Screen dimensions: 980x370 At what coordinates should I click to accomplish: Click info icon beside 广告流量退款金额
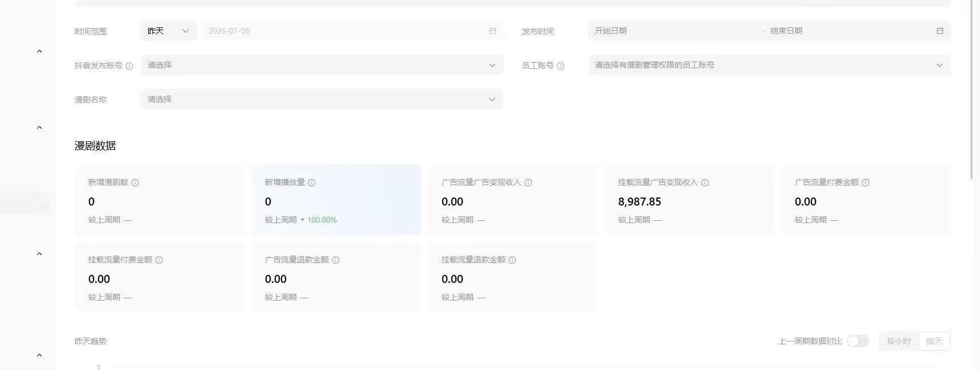[336, 260]
